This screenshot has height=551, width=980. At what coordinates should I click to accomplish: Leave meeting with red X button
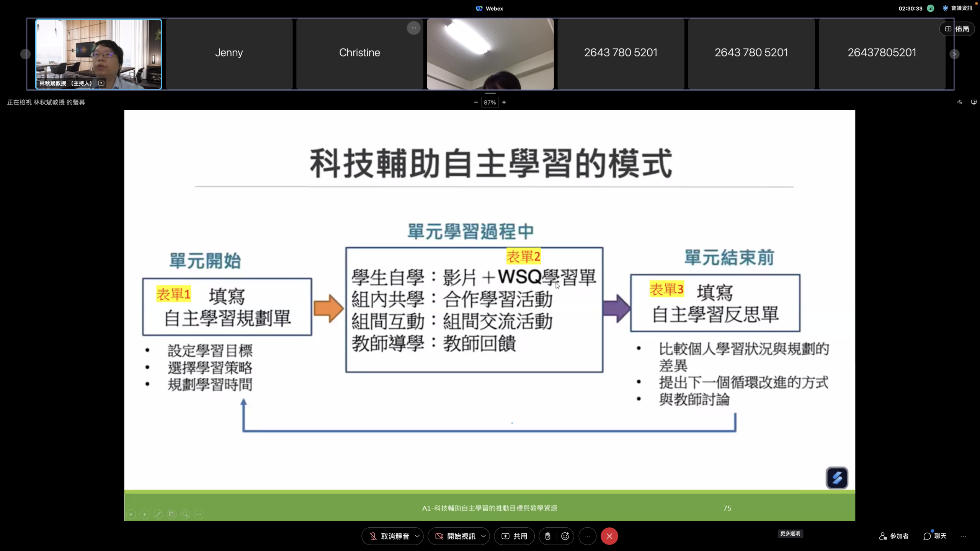pos(609,536)
